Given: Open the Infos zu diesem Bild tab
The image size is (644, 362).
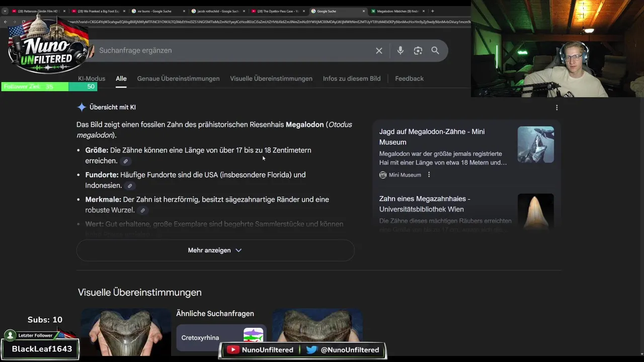Looking at the screenshot, I should [x=352, y=78].
